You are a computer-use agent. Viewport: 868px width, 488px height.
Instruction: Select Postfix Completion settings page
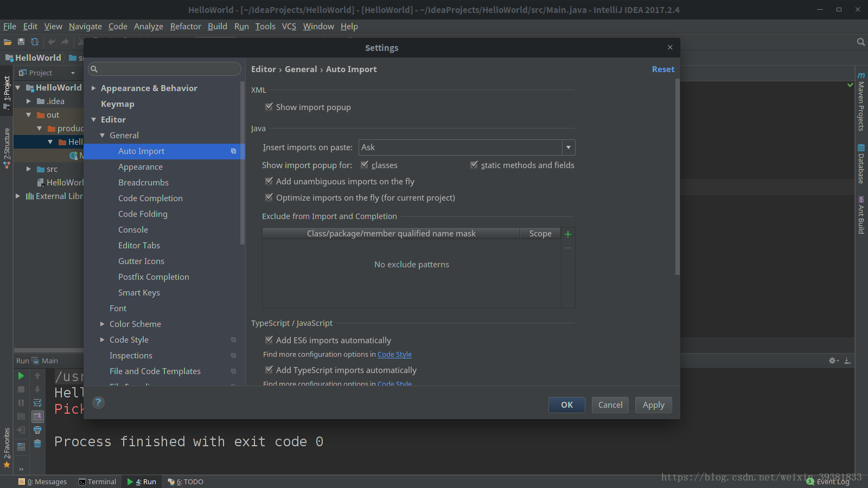(154, 277)
